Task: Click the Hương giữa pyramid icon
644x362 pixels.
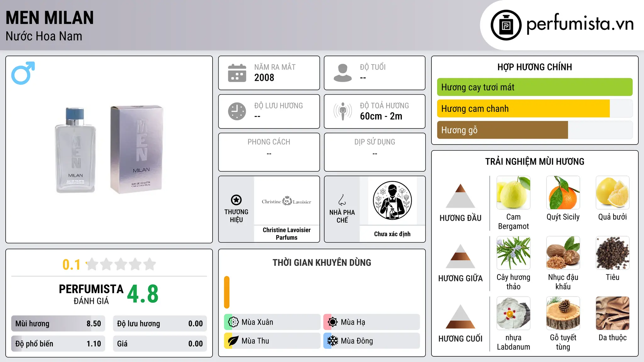Action: 460,256
